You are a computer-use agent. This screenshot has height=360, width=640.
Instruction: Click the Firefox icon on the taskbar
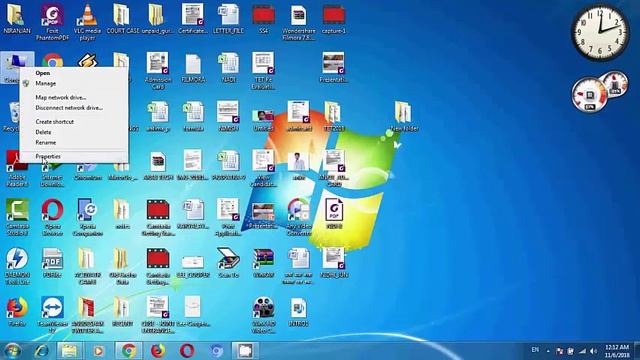[x=158, y=351]
